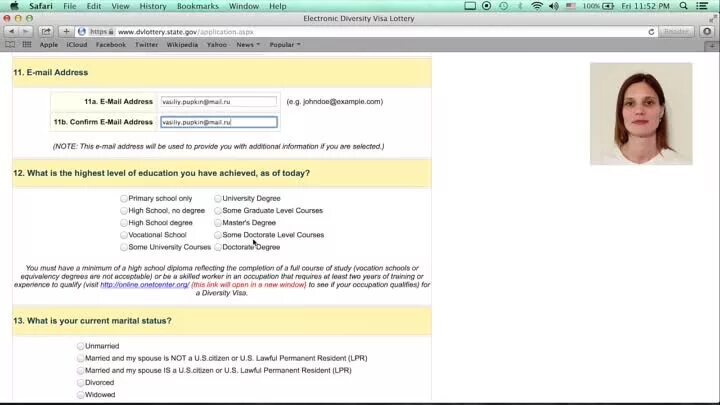The width and height of the screenshot is (720, 405).
Task: Click the battery status icon
Action: [x=598, y=6]
